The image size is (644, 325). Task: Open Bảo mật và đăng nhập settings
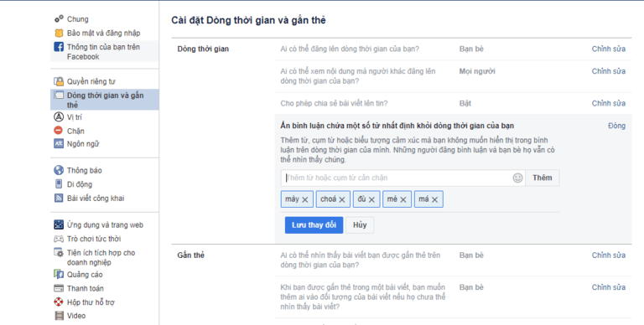(x=104, y=33)
